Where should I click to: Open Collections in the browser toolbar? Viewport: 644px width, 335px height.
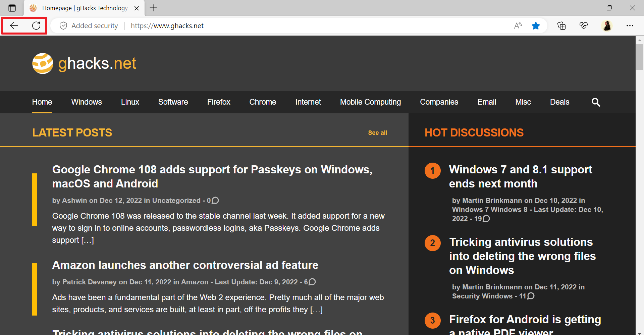(562, 25)
